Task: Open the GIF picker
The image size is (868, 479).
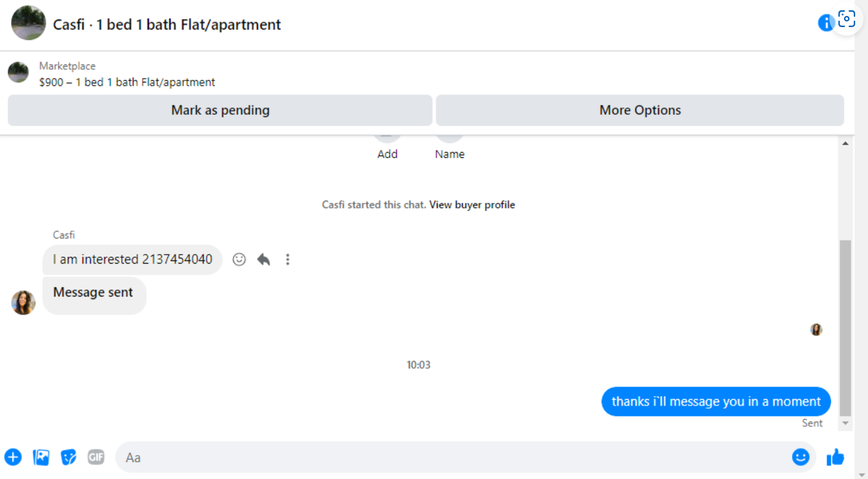Action: (96, 457)
